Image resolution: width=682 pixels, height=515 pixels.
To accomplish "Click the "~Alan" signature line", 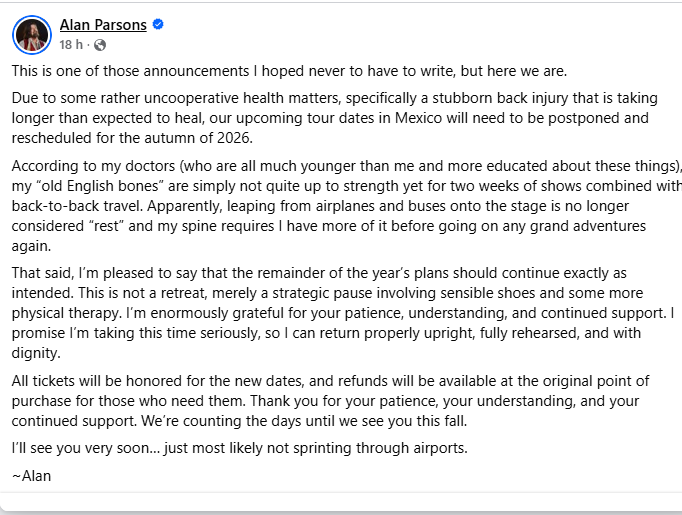I will [31, 476].
